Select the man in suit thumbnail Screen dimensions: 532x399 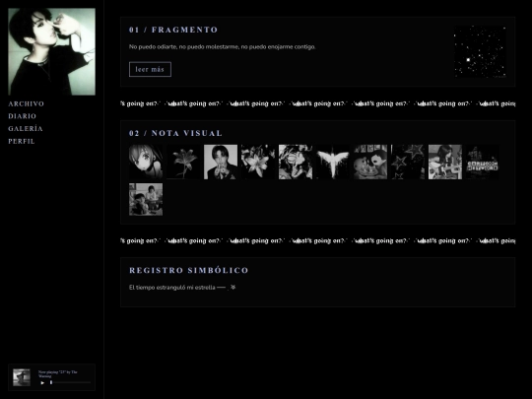(221, 162)
